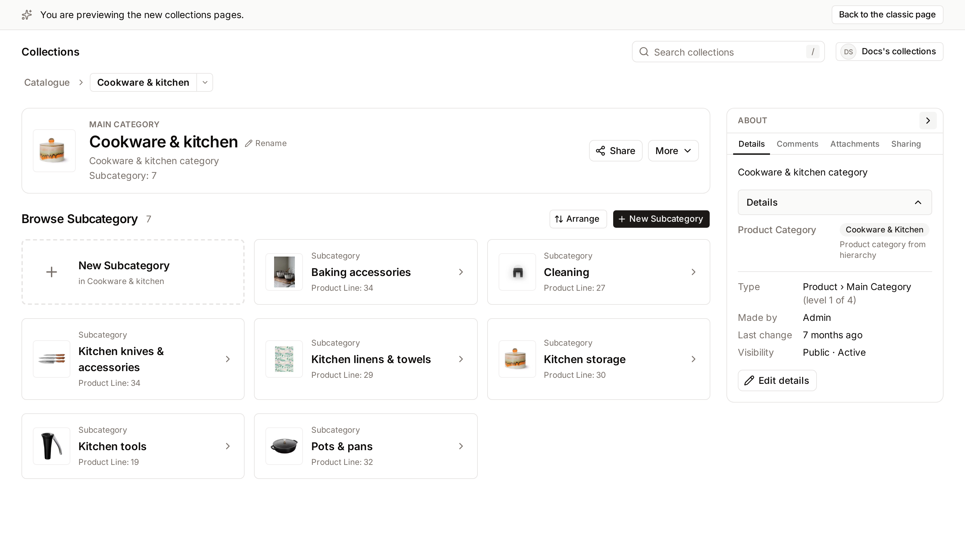
Task: Select the Details tab
Action: [x=751, y=144]
